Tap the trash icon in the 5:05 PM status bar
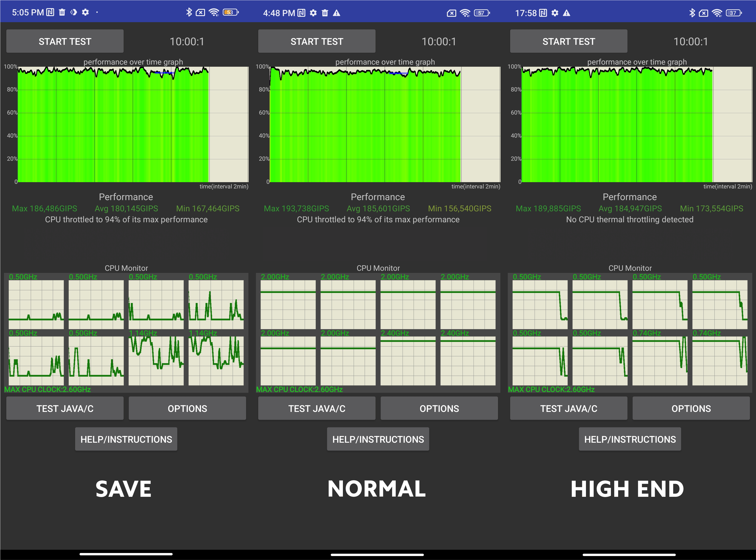 [x=62, y=13]
